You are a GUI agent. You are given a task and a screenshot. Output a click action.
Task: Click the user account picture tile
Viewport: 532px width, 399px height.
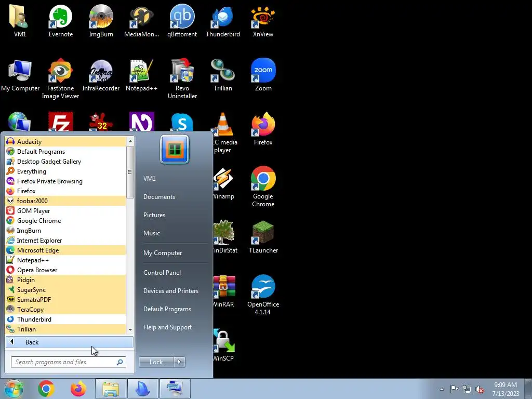point(175,149)
